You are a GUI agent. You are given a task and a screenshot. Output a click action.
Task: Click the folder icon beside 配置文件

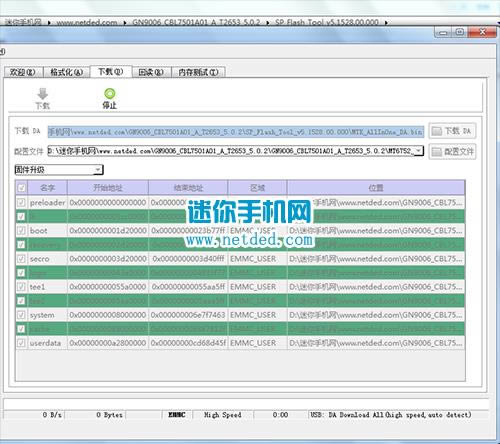click(436, 152)
